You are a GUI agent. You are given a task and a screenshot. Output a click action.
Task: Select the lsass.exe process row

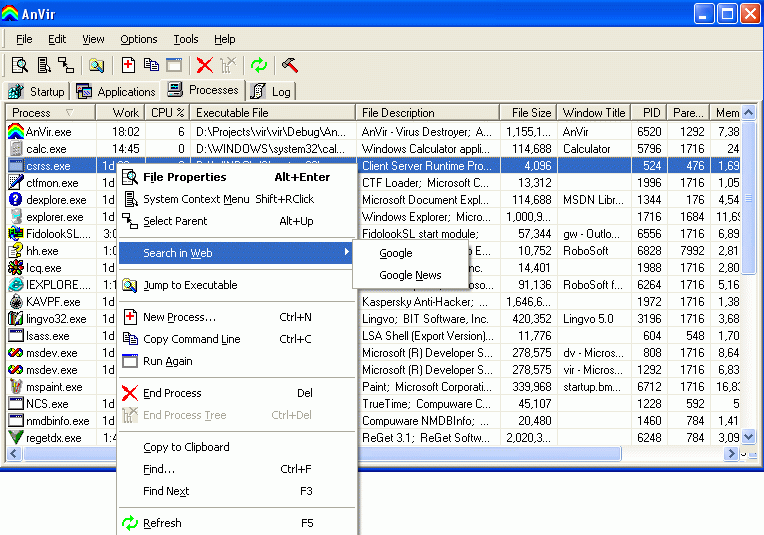373,336
